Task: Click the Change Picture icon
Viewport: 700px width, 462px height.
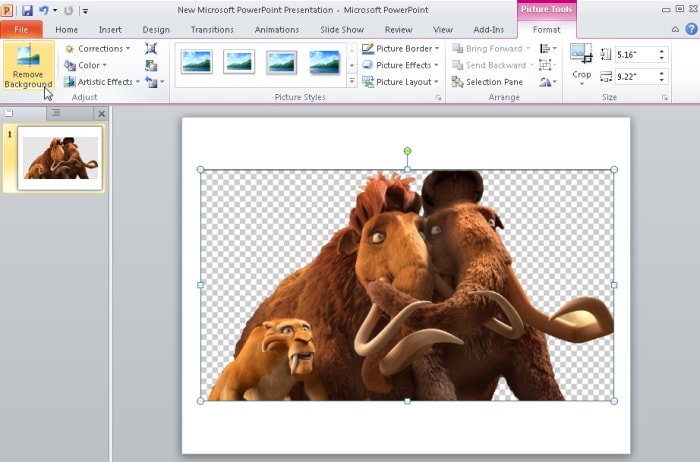Action: click(x=151, y=65)
